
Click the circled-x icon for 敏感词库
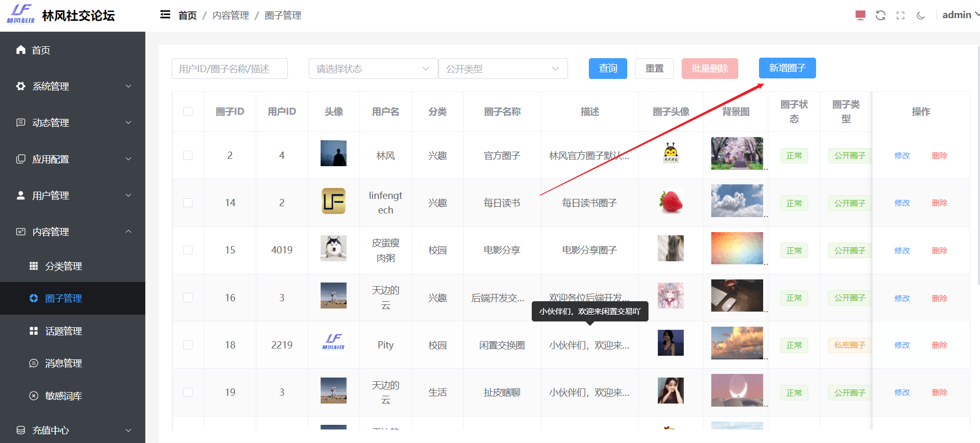[34, 396]
